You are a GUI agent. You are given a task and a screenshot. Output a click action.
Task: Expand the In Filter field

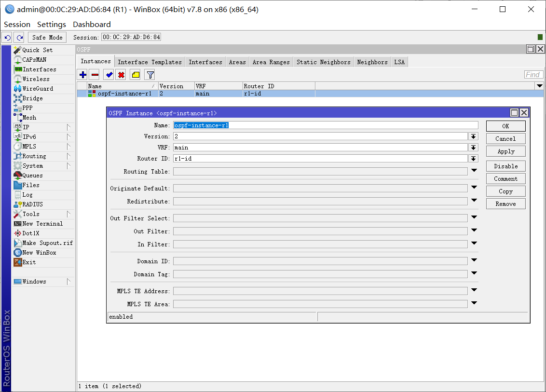(474, 243)
